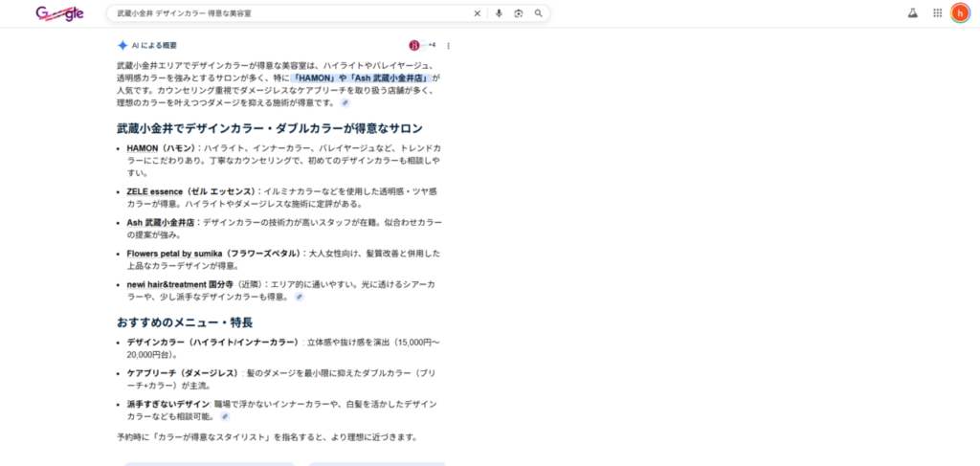Open Flowers petal by sumika link
980x466 pixels.
coord(174,254)
